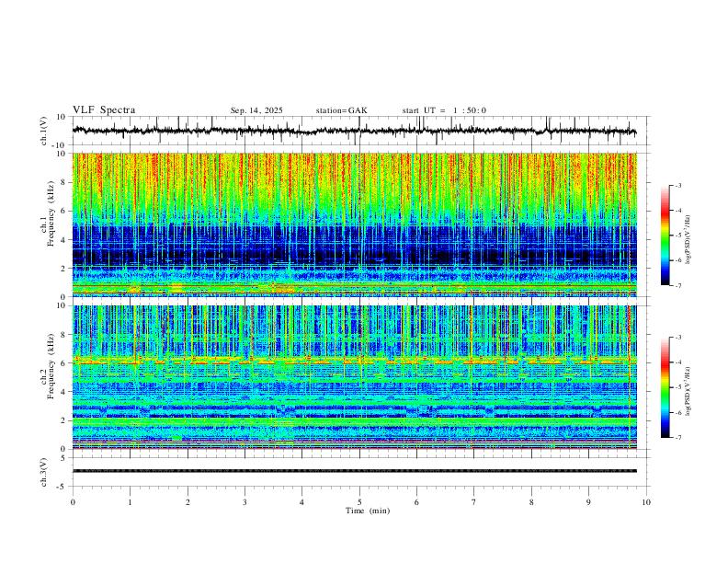728x563 pixels.
Task: Click the ch.2 Frequency (kHz) axis label
Action: [x=48, y=366]
